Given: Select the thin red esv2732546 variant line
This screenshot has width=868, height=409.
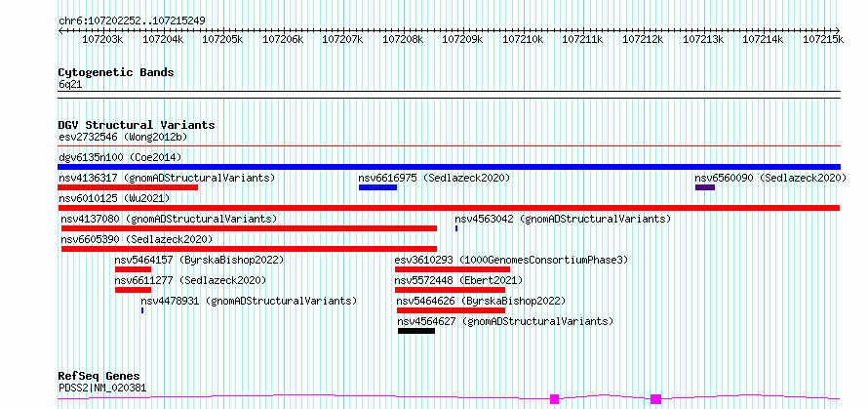Looking at the screenshot, I should tap(449, 146).
